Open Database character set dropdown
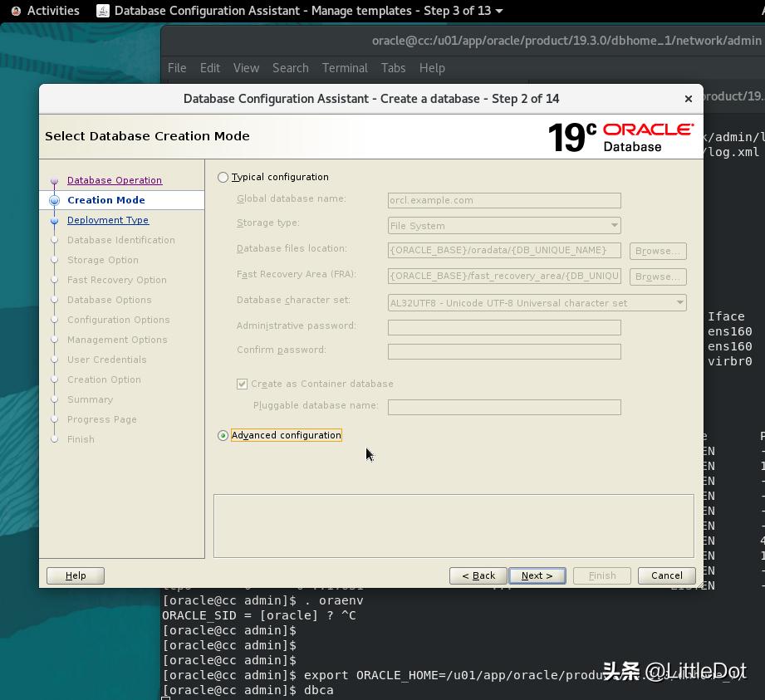Image resolution: width=765 pixels, height=700 pixels. pyautogui.click(x=537, y=302)
